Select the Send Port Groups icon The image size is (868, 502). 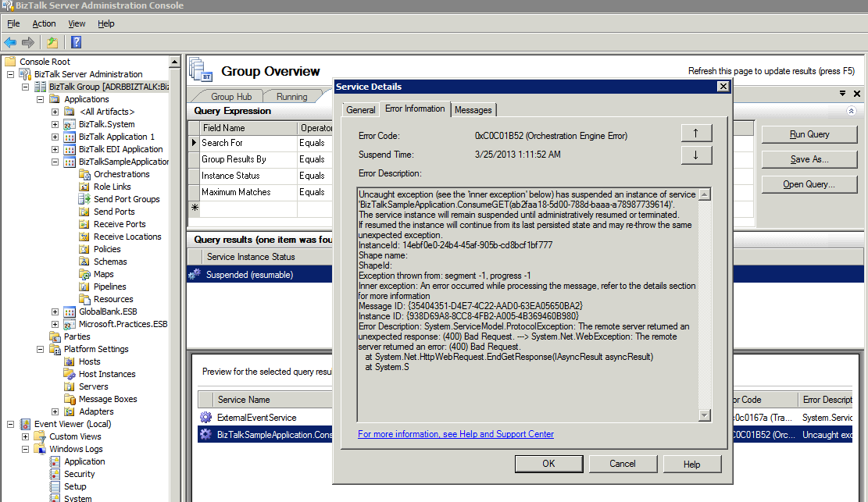click(84, 199)
